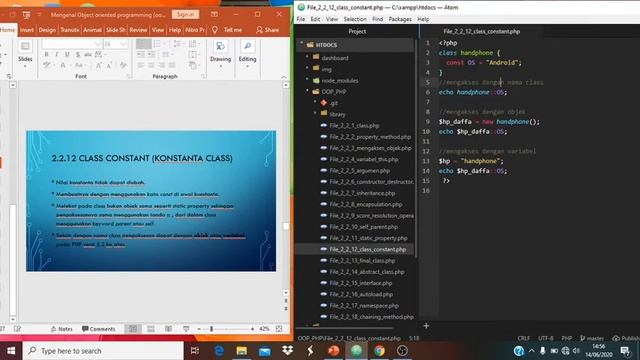The height and width of the screenshot is (360, 640).
Task: Click the slide title text box
Action: click(142, 158)
